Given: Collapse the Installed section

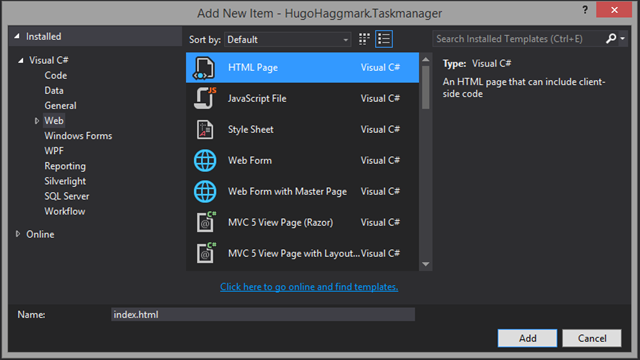Looking at the screenshot, I should [x=17, y=36].
